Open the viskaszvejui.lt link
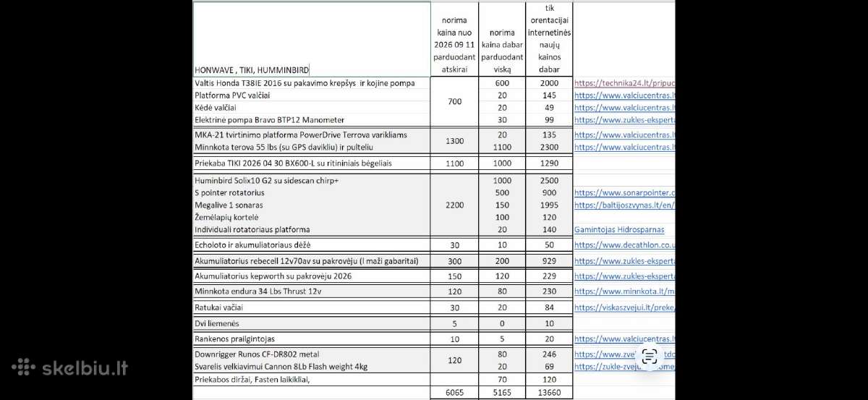Screen dimensions: 868x400 tap(625, 307)
